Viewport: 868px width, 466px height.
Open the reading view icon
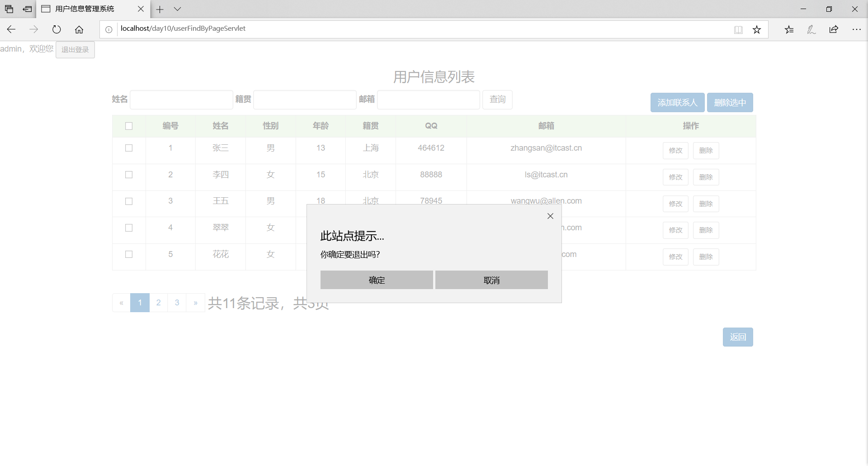click(x=738, y=30)
